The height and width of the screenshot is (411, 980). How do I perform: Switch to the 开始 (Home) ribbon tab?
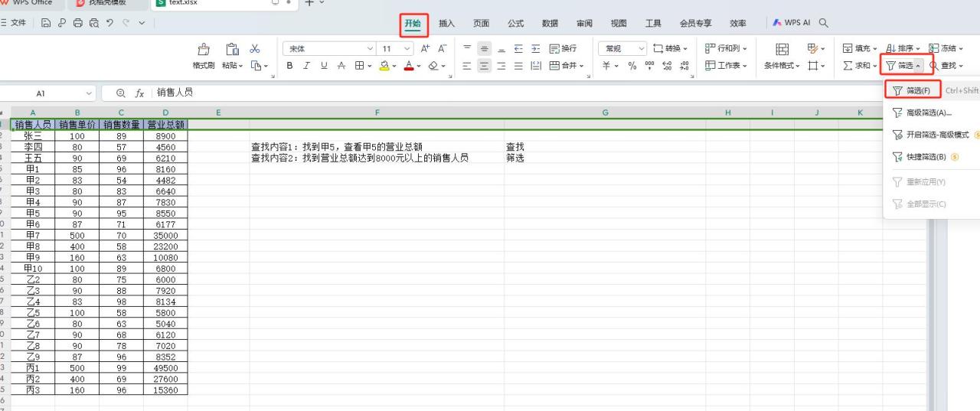pos(413,23)
